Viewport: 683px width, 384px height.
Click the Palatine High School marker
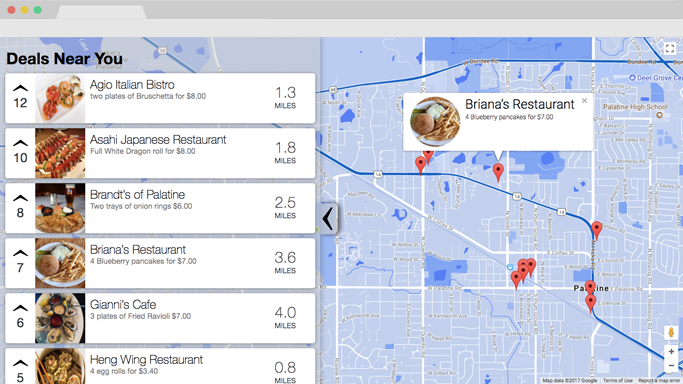(659, 115)
